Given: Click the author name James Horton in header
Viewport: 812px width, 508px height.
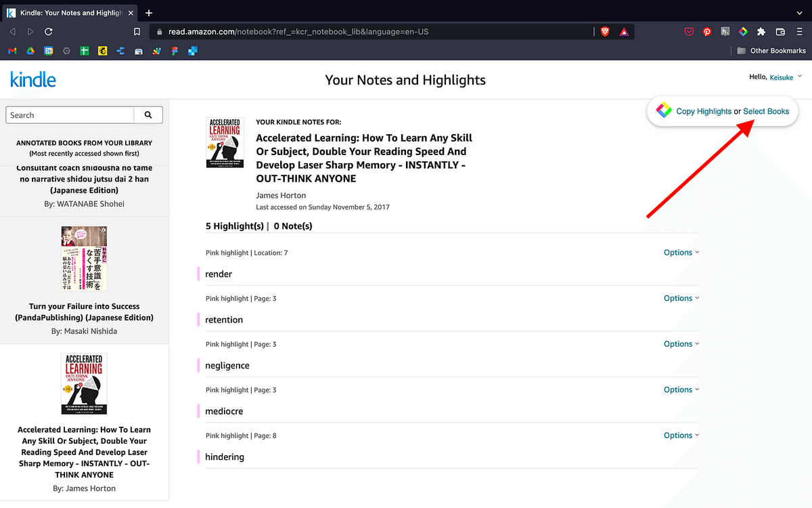Looking at the screenshot, I should (282, 195).
